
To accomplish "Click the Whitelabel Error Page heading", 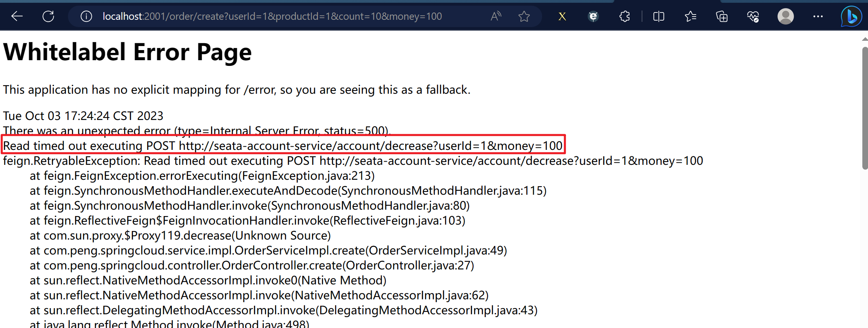I will tap(127, 52).
